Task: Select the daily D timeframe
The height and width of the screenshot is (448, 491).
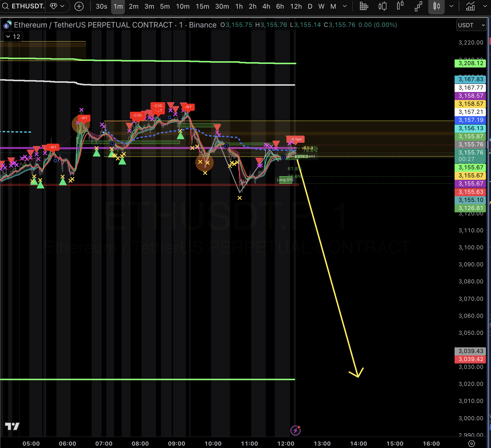Action: 310,6
